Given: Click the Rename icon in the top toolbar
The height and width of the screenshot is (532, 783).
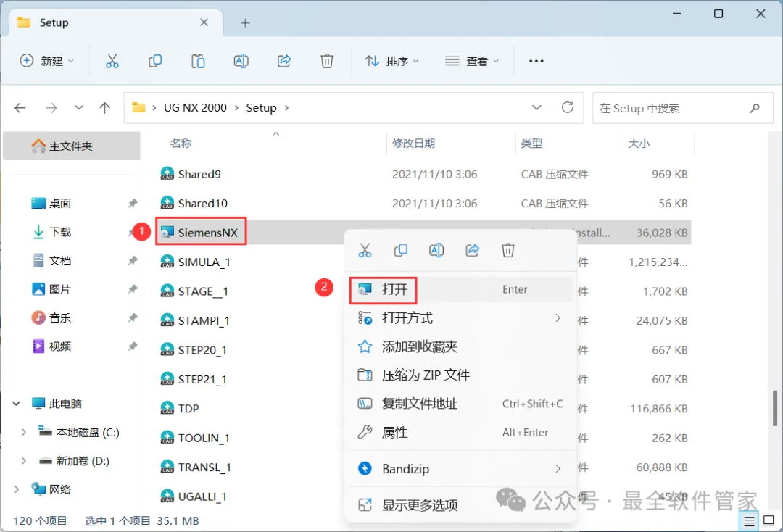Looking at the screenshot, I should (x=241, y=61).
